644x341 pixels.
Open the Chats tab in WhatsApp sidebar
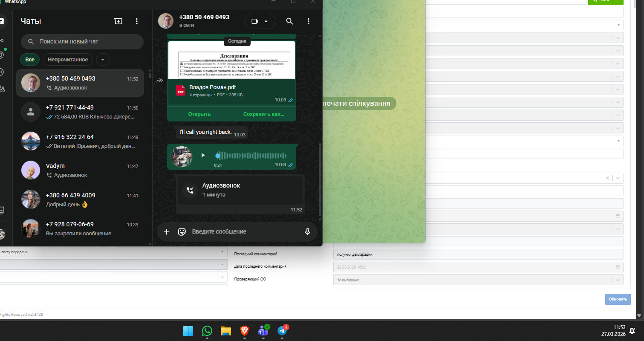coord(2,21)
